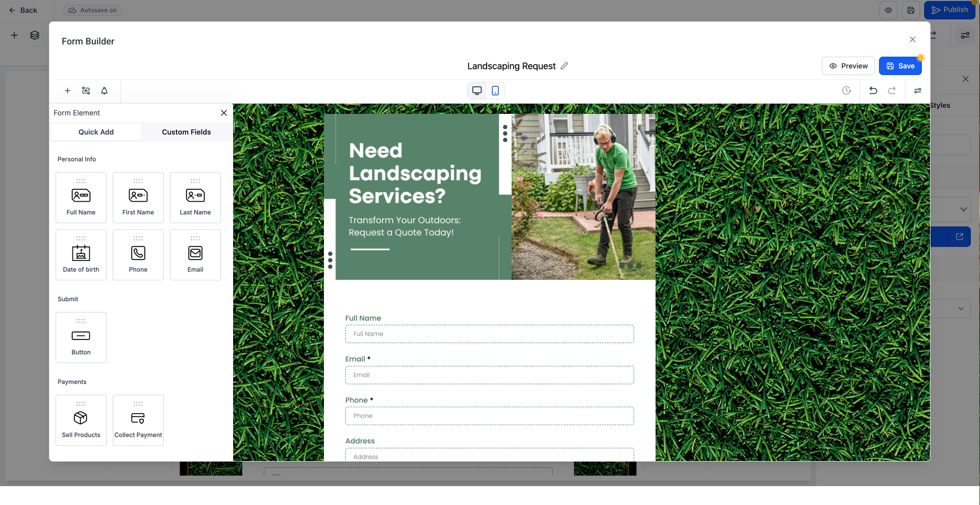Switch to desktop preview view
This screenshot has width=980, height=505.
coord(477,91)
